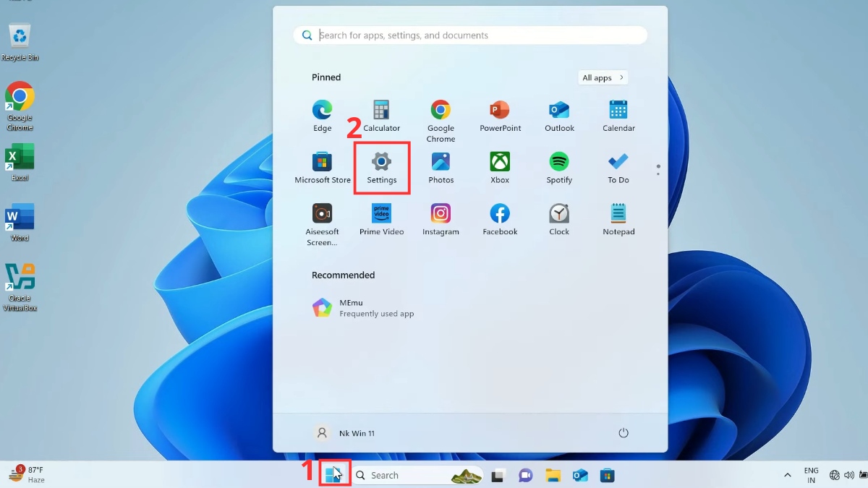Open Nk Win 11 user account menu
The image size is (868, 488).
346,433
